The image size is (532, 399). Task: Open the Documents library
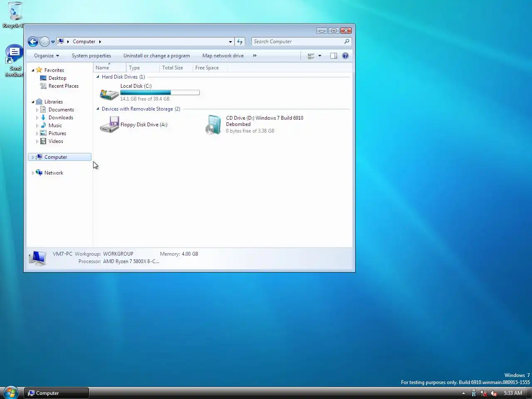pos(61,110)
